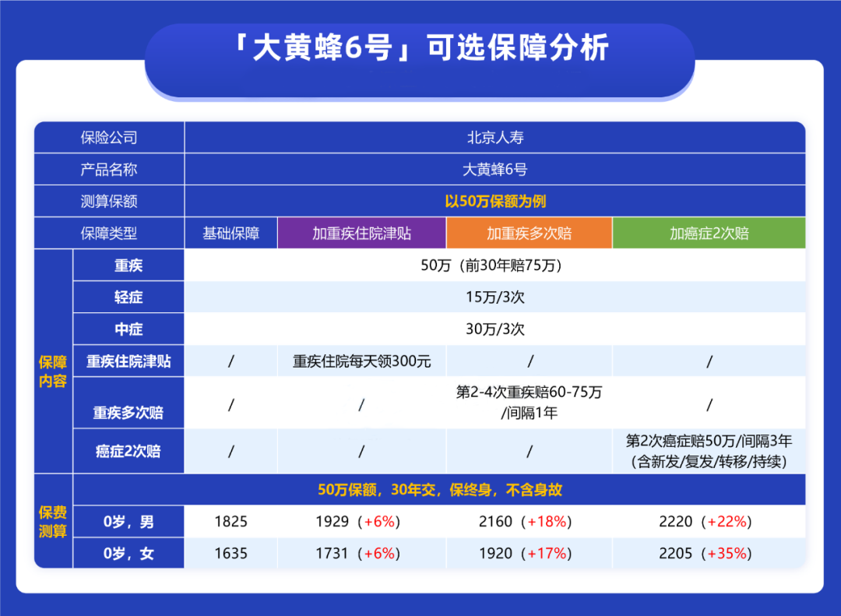
Task: Click the yellow text 以50万保额为例
Action: (x=495, y=201)
